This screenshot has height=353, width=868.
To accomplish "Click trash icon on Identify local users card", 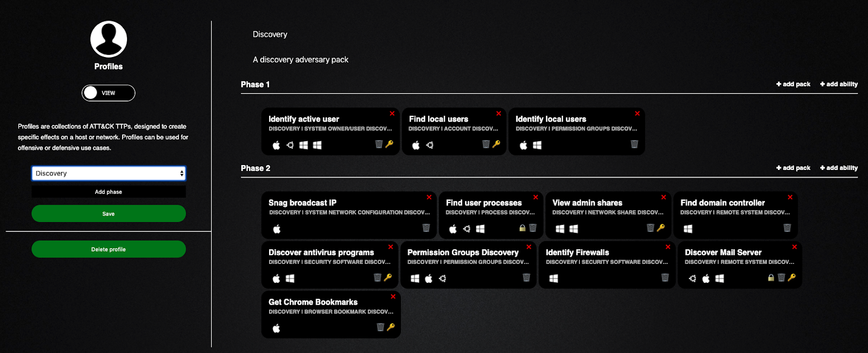I will click(x=634, y=144).
